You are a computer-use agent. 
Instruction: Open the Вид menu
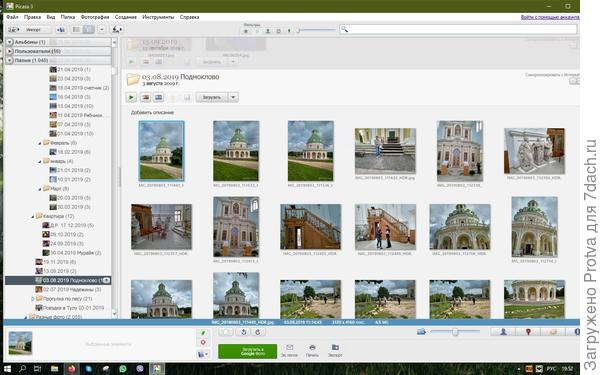point(51,17)
